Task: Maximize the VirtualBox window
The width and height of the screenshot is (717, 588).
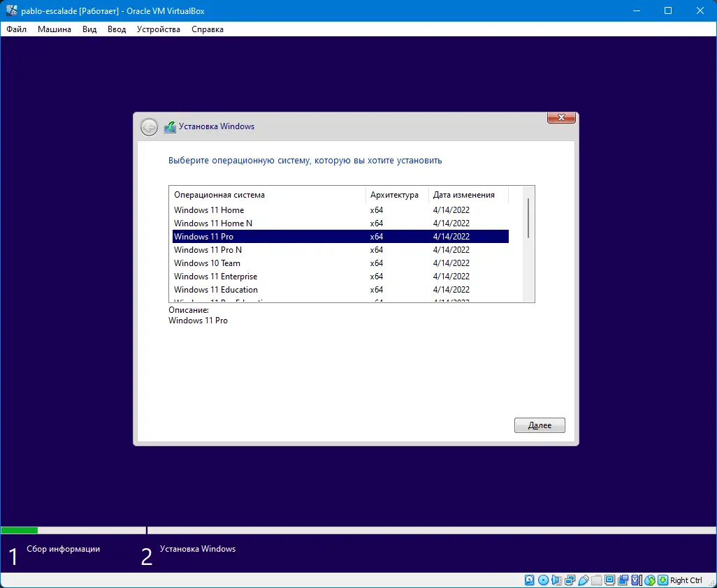Action: (668, 10)
